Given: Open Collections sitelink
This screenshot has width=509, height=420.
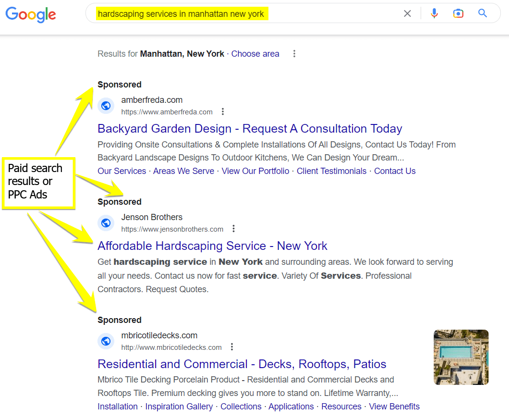Looking at the screenshot, I should pos(241,407).
